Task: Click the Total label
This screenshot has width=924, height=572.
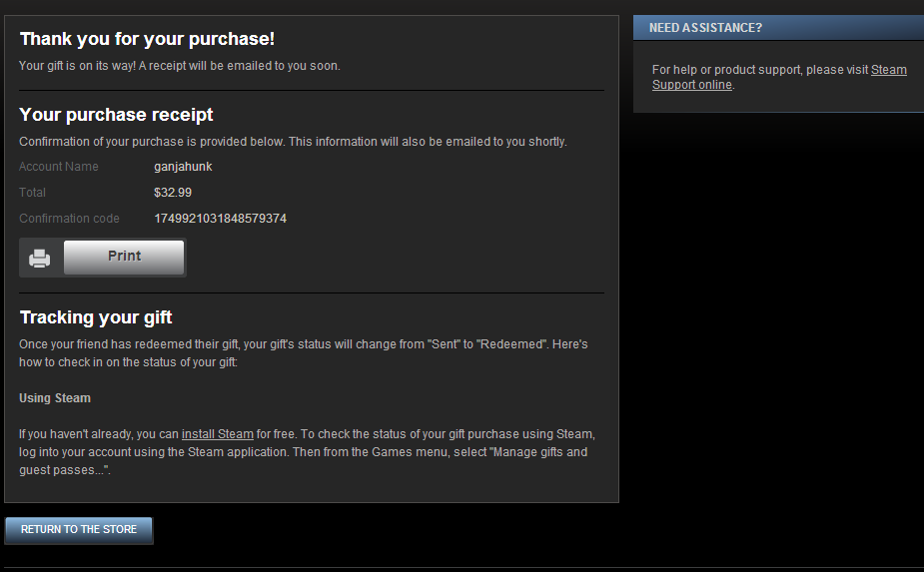Action: pyautogui.click(x=32, y=193)
